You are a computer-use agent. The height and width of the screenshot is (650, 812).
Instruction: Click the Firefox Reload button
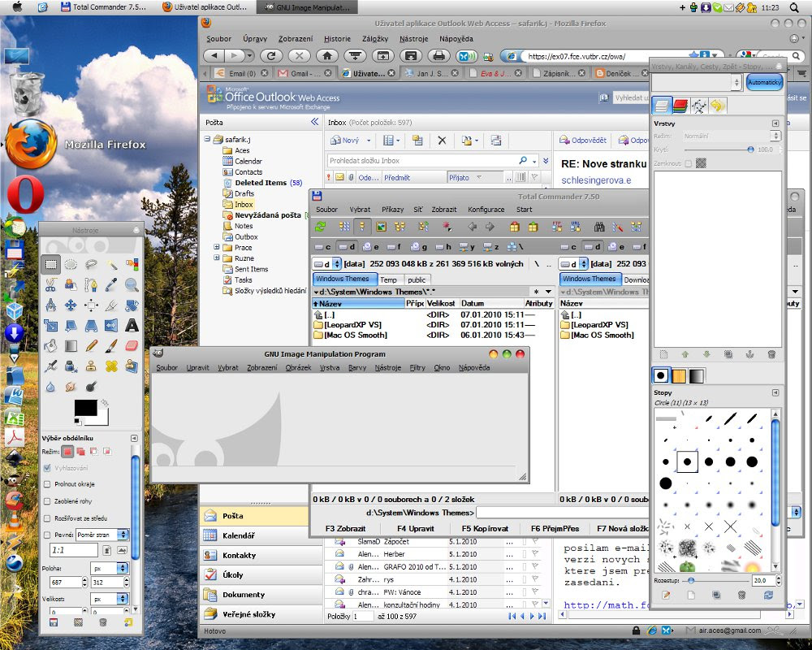(x=271, y=55)
